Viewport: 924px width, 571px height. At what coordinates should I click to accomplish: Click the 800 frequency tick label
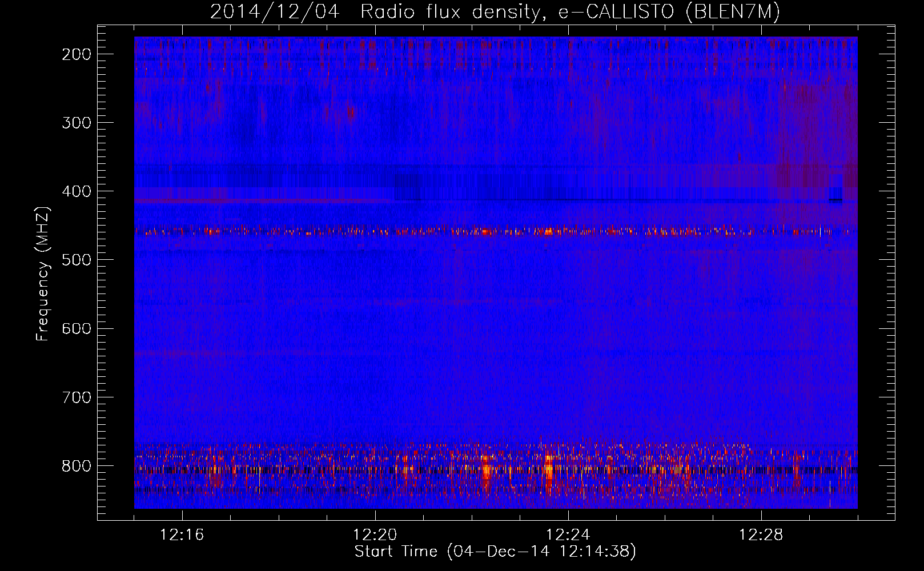(77, 466)
